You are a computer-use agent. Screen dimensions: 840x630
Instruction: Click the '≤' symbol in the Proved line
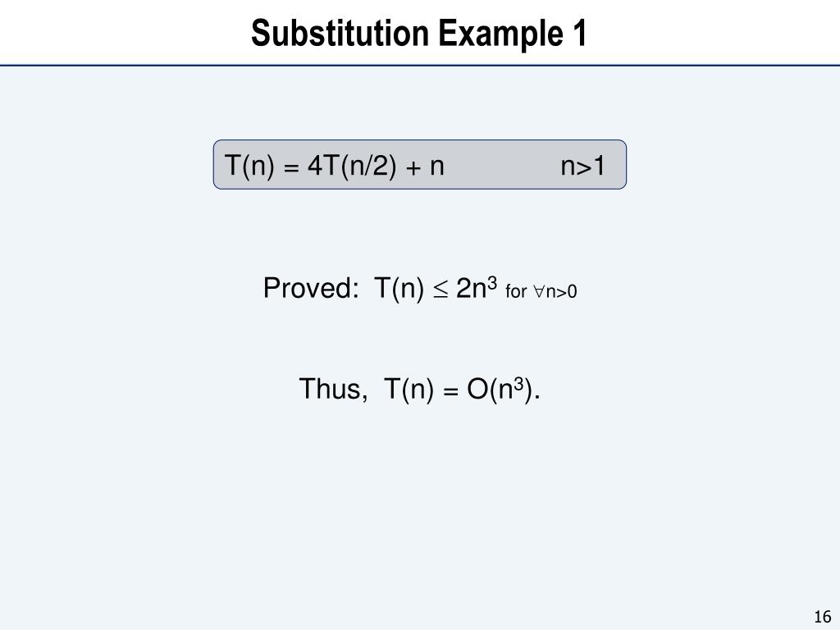coord(440,290)
